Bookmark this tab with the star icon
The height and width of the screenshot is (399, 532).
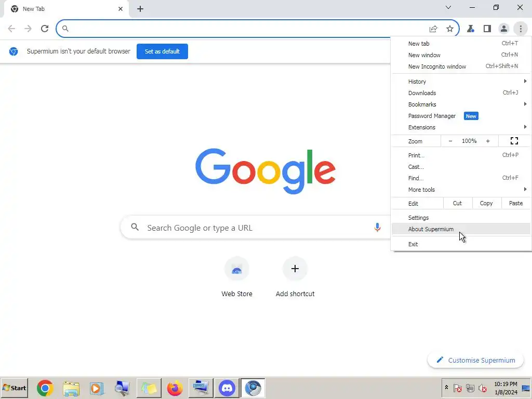450,29
